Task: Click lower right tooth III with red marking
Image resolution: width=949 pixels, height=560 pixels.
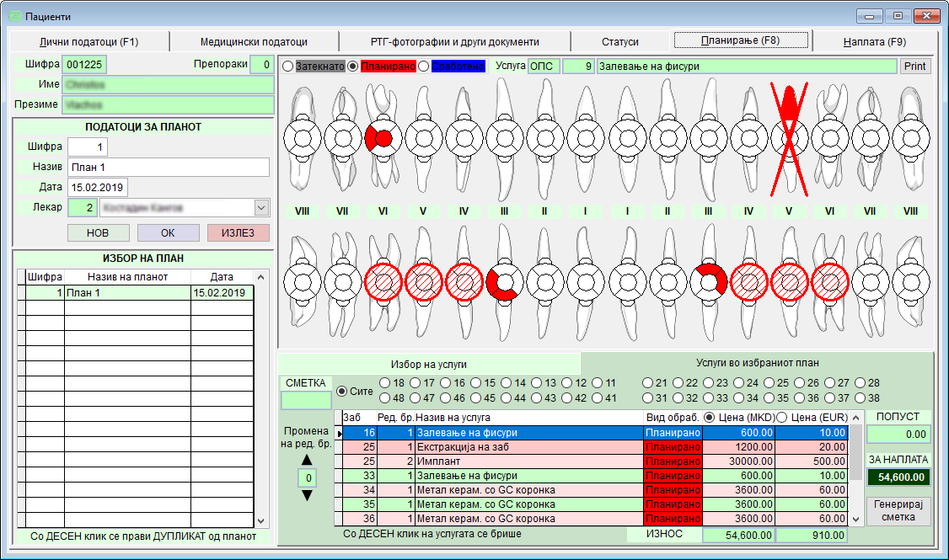Action: 708,280
